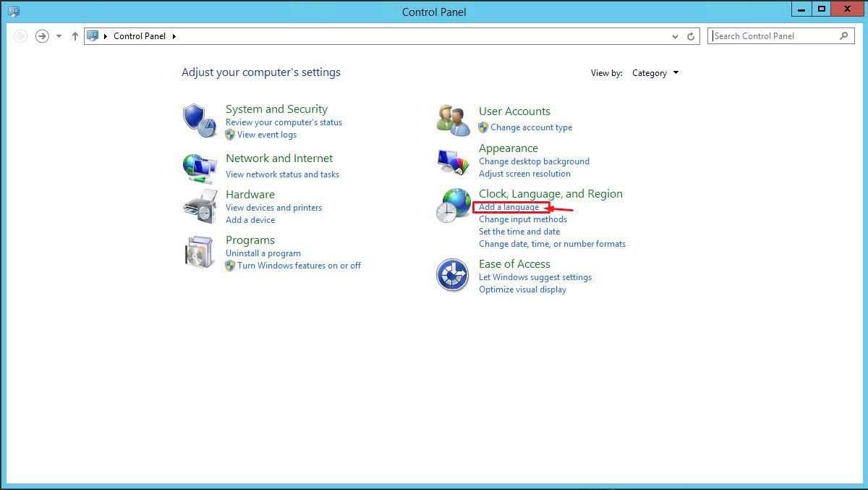Open the User Accounts people icon
Viewport: 868px width, 490px height.
click(454, 120)
